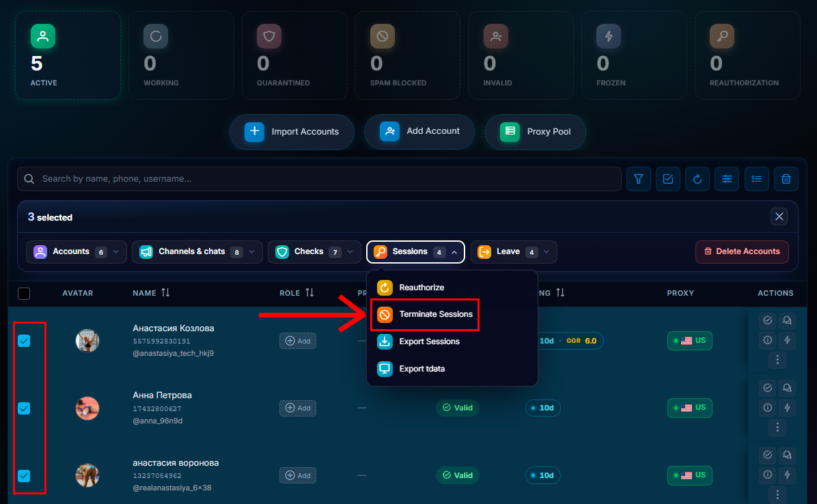
Task: Click анастасия воронова avatar
Action: pos(87,475)
